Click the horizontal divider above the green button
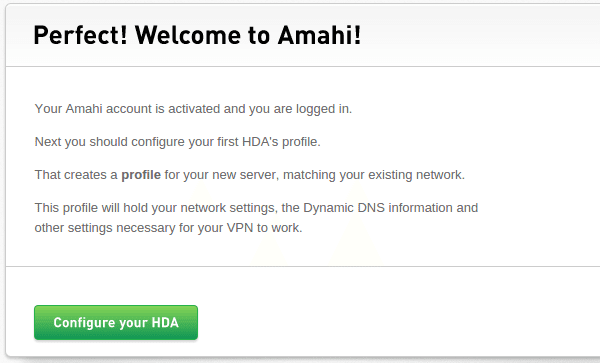Viewport: 600px width, 363px height. 303,266
